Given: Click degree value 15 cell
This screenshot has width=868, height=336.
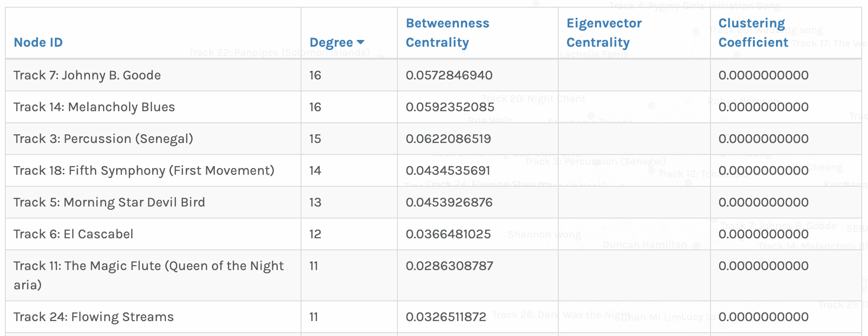Looking at the screenshot, I should coord(315,139).
